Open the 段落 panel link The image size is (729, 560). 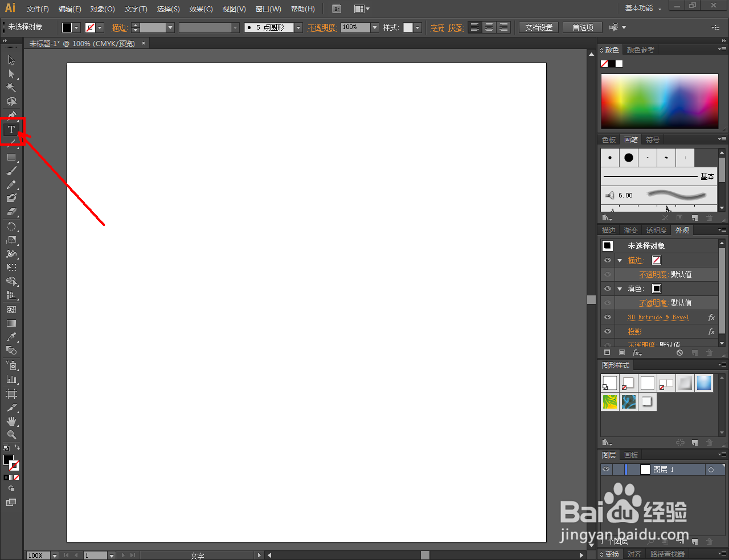point(456,27)
